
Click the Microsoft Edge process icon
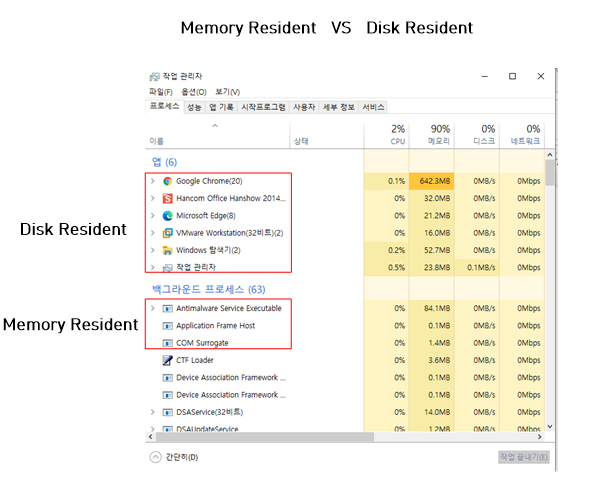click(167, 216)
